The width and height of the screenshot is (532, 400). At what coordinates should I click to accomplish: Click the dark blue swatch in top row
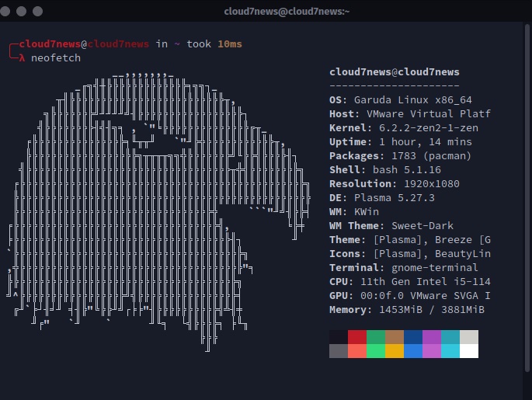point(413,337)
